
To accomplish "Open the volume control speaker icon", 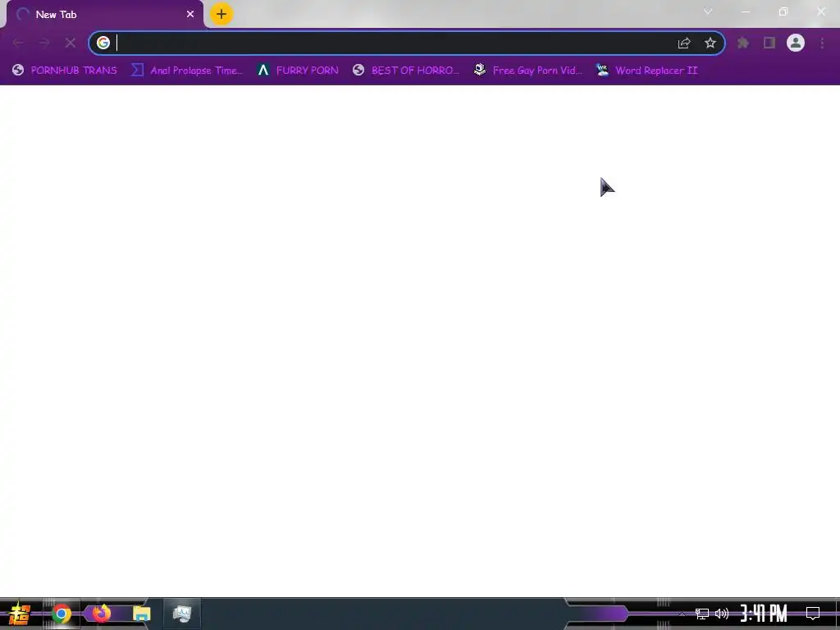I will click(722, 614).
